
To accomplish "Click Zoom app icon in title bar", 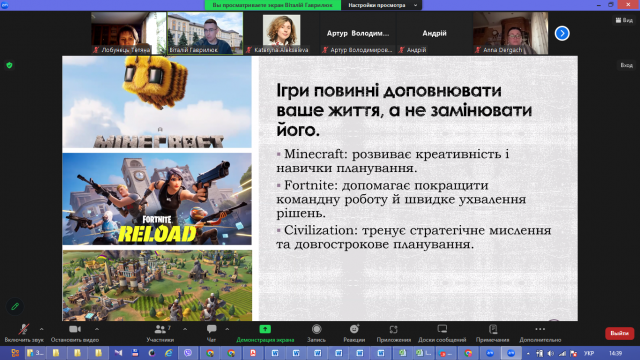I will pyautogui.click(x=5, y=5).
